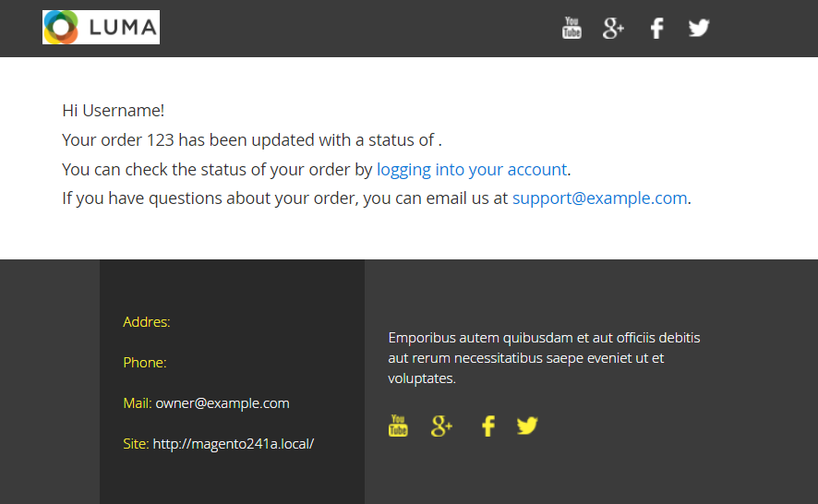
Task: Follow the "logging into your account" link
Action: (x=472, y=170)
